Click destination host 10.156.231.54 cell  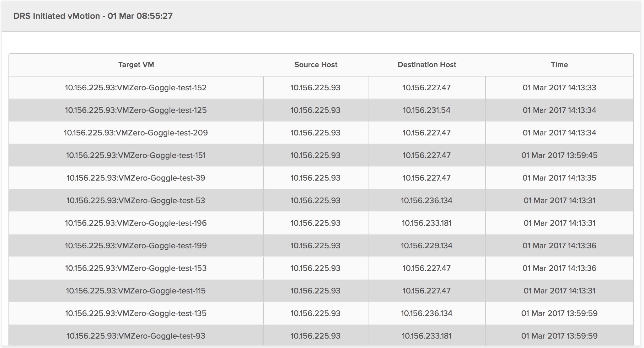point(427,110)
